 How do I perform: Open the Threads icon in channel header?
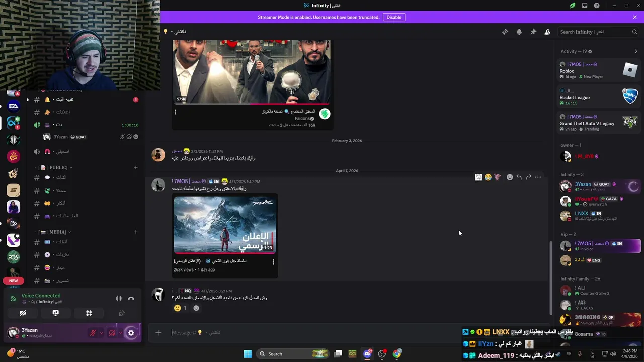tap(505, 32)
